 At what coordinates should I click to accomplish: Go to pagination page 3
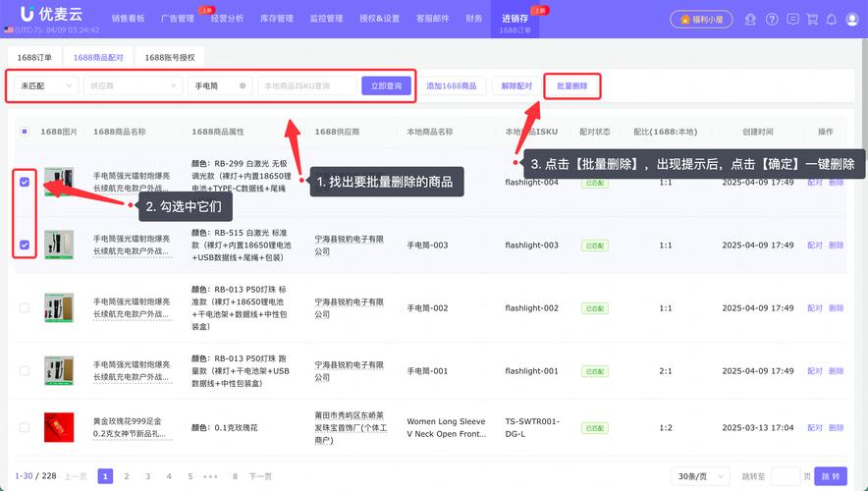click(148, 476)
